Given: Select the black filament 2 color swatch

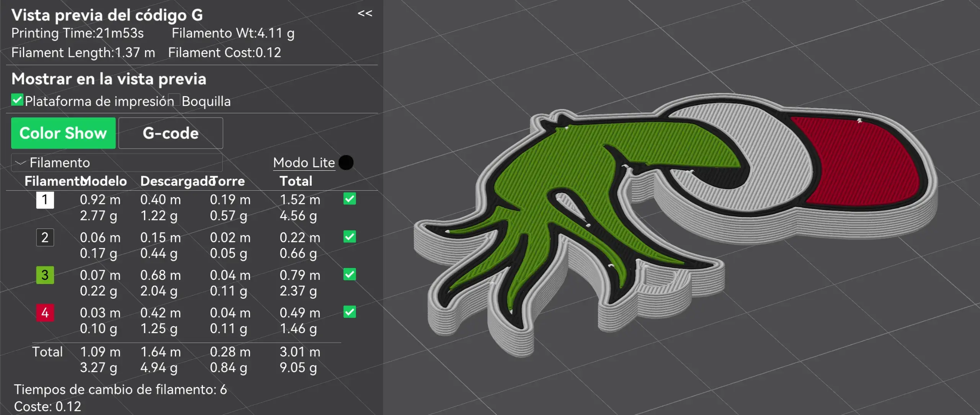Looking at the screenshot, I should pyautogui.click(x=45, y=237).
